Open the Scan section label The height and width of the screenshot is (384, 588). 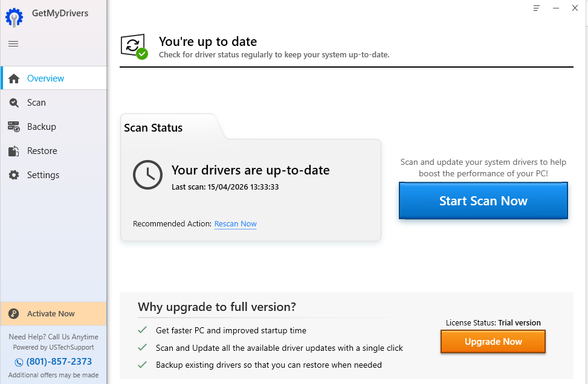tap(36, 103)
